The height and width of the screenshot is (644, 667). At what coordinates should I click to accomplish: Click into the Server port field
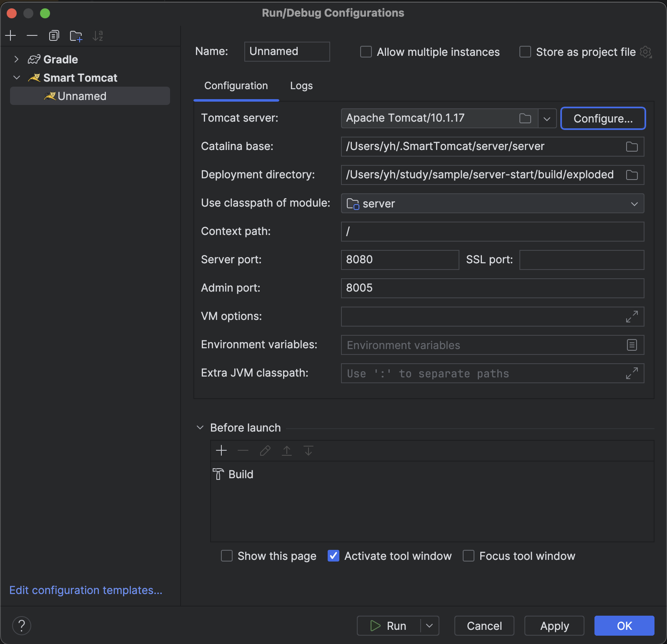tap(400, 260)
